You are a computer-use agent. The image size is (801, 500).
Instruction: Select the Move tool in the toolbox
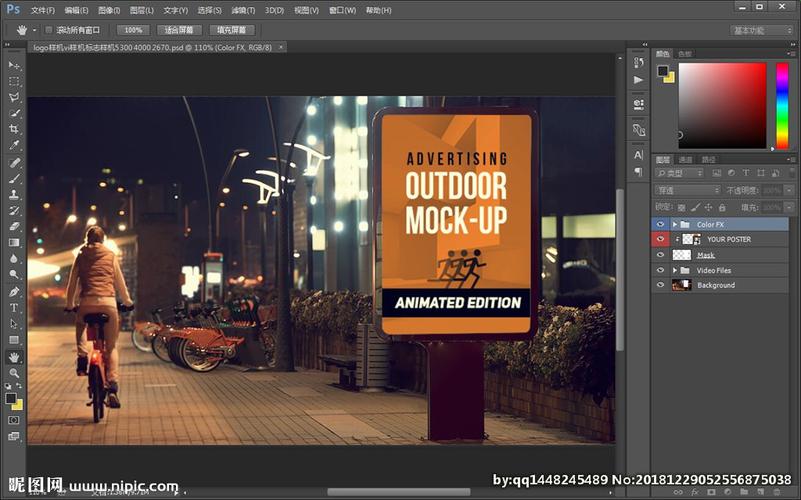tap(14, 65)
